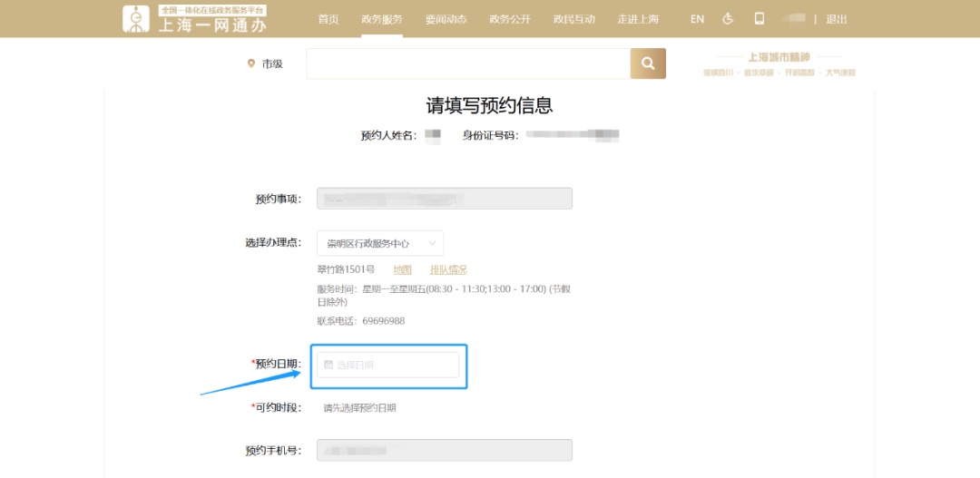Switch language with the EN link
Image resolution: width=980 pixels, height=478 pixels.
pos(697,19)
